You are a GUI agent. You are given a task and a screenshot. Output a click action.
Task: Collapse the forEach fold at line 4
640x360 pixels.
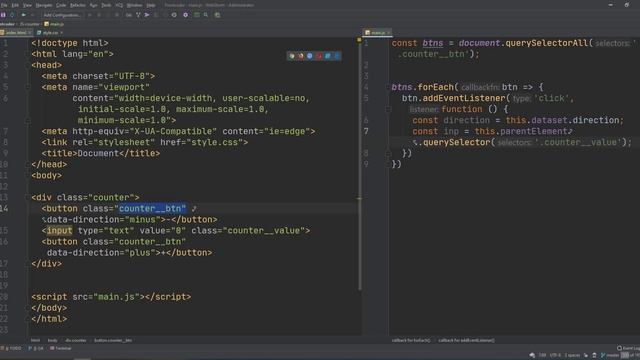click(x=388, y=87)
